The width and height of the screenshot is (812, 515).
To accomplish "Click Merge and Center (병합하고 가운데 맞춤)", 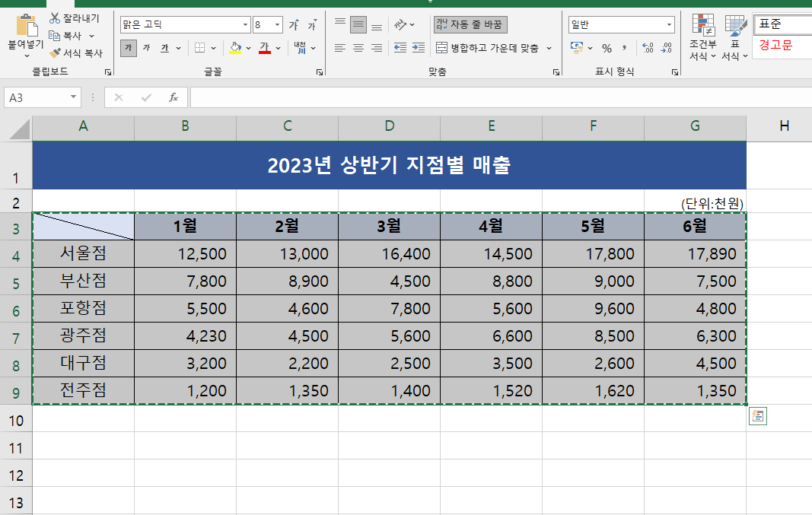I will [x=487, y=48].
